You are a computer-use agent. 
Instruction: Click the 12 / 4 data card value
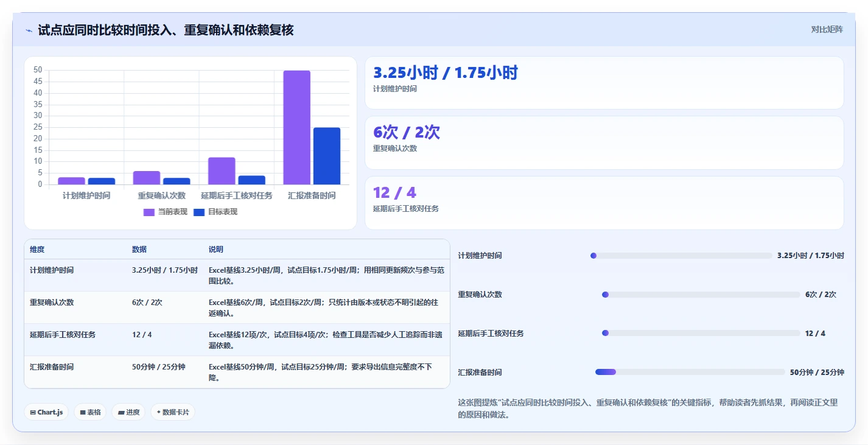tap(394, 192)
